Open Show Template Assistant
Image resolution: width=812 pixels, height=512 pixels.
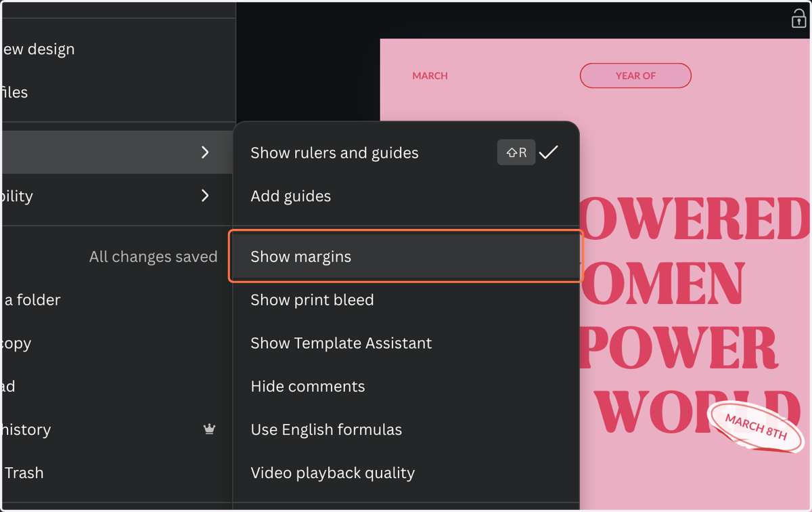pyautogui.click(x=406, y=343)
